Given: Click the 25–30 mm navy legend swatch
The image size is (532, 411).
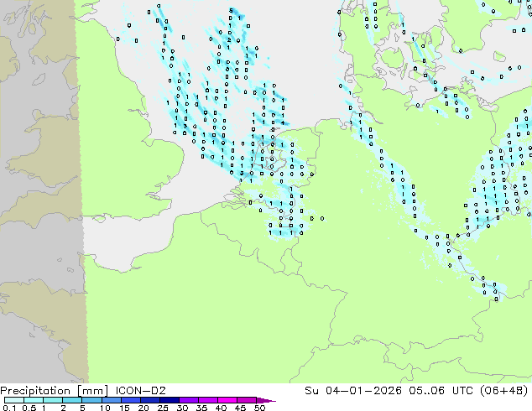Looking at the screenshot, I should [169, 400].
